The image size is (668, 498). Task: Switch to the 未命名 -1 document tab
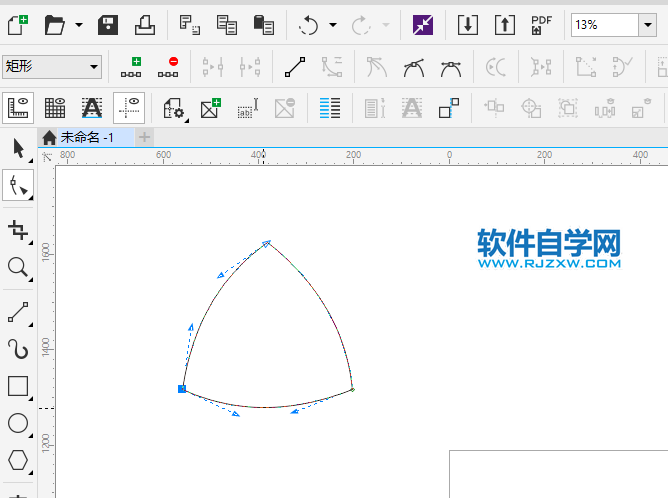pos(85,137)
